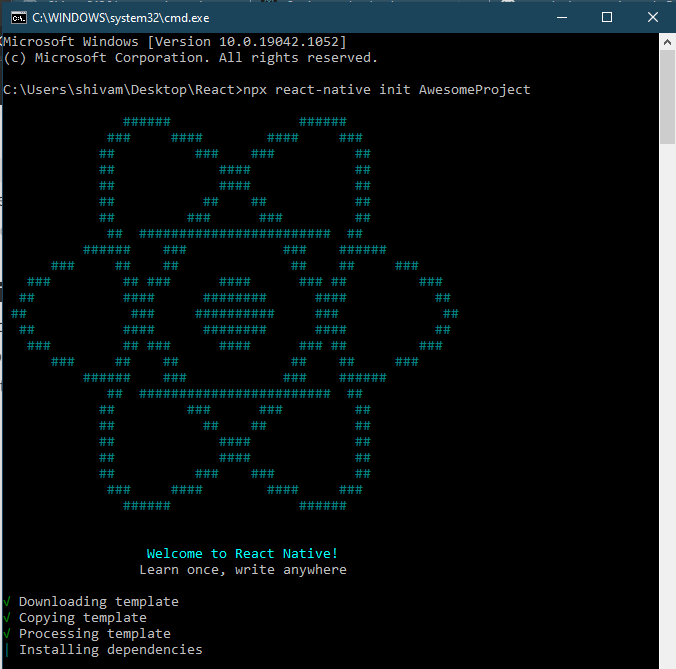Click the vertical scrollbar thumb
Screen dimensions: 676x669
[667, 97]
